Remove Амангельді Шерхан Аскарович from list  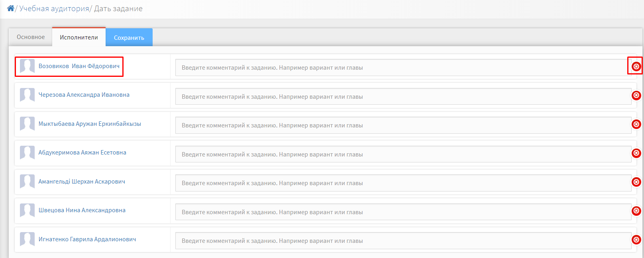click(x=636, y=182)
